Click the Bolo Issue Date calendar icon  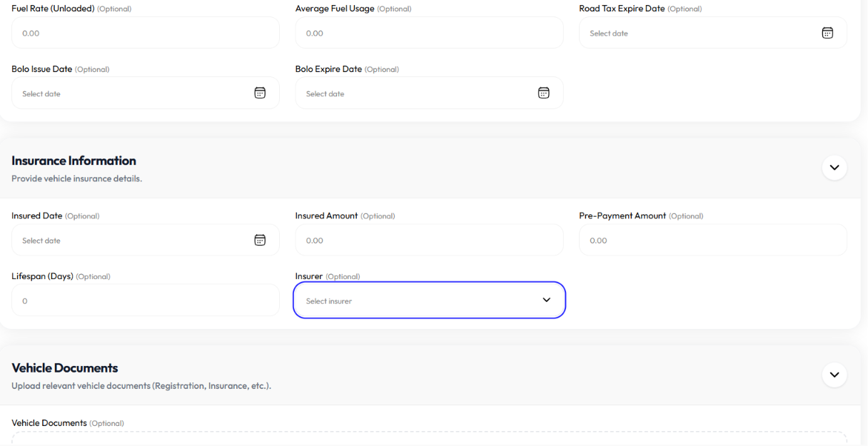pyautogui.click(x=260, y=93)
